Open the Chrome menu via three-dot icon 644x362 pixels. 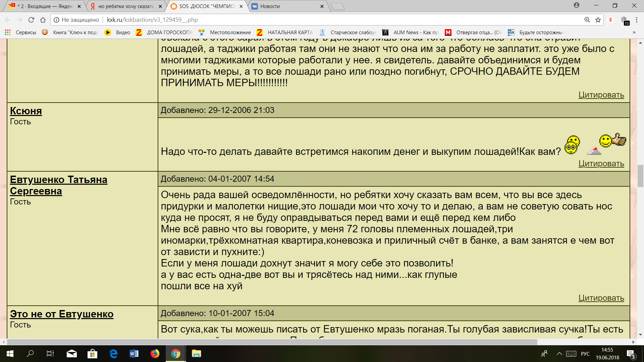[x=636, y=20]
